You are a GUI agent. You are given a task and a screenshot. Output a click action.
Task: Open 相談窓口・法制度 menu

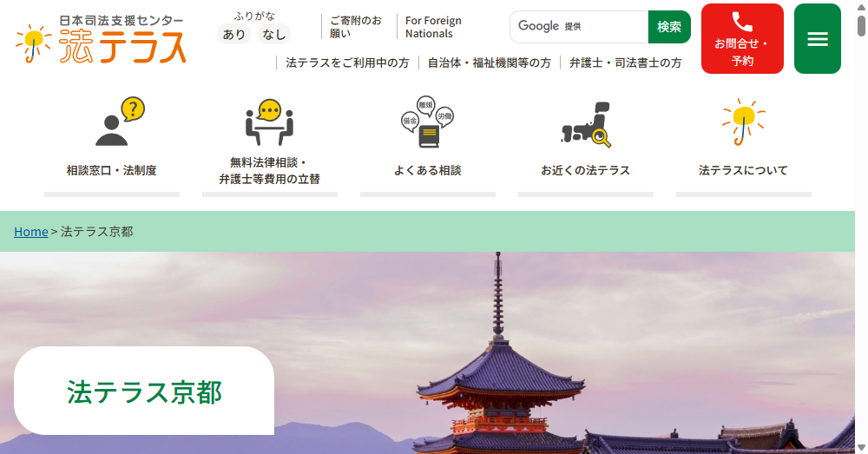(x=112, y=171)
